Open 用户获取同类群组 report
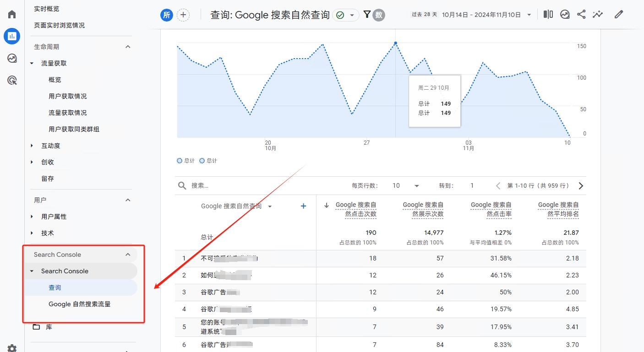The image size is (644, 352). (x=74, y=129)
